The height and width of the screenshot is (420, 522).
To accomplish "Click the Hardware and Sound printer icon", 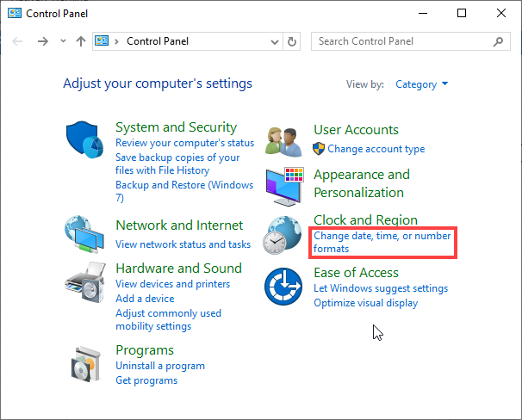I will [x=87, y=279].
